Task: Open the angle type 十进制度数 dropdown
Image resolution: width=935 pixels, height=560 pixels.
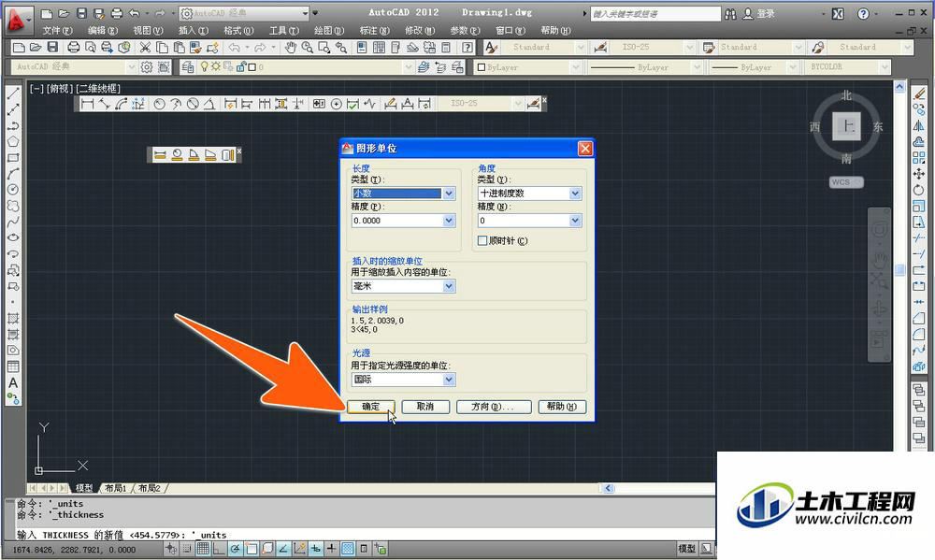Action: [529, 194]
